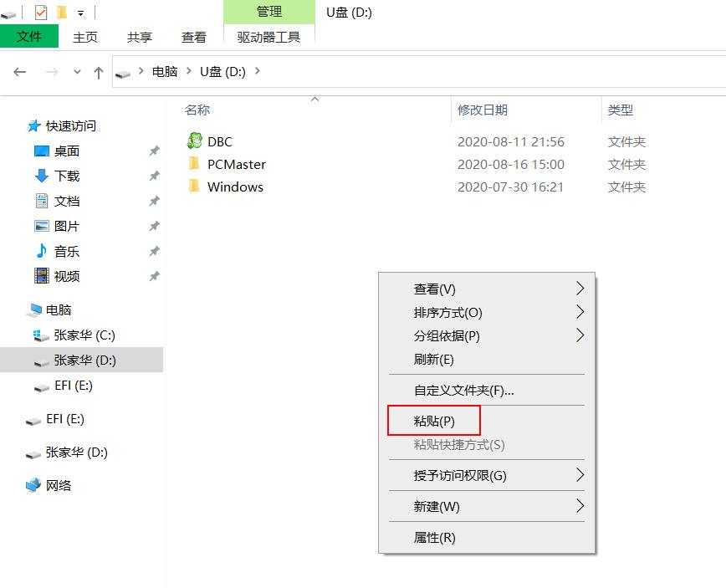Go up to parent folder arrow
The image size is (726, 588).
pos(98,72)
